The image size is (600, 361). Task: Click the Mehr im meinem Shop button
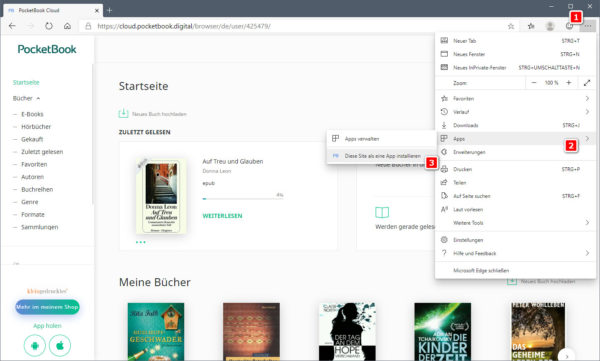[x=47, y=307]
